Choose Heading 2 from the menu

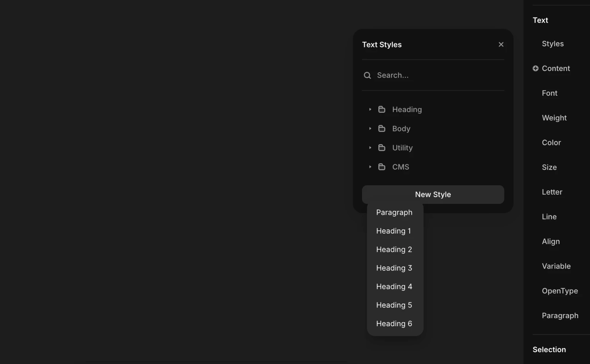tap(395, 249)
